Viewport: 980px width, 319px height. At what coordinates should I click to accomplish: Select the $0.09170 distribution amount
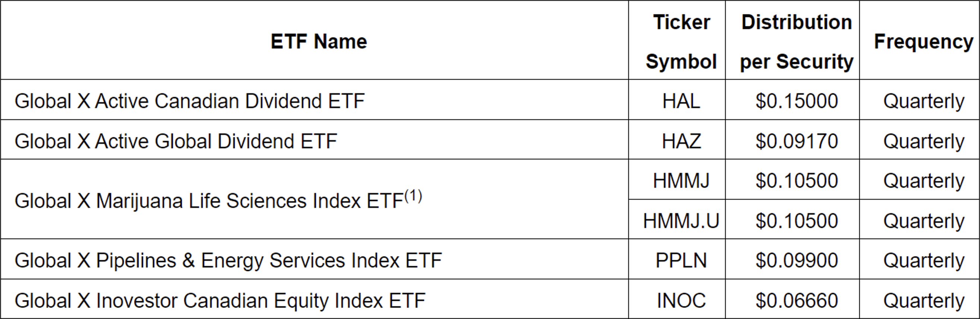796,141
